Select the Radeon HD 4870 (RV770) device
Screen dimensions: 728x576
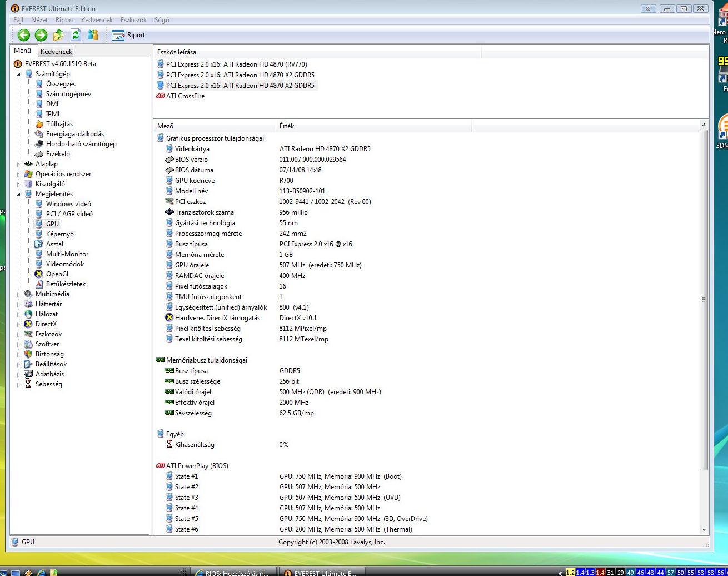pyautogui.click(x=236, y=64)
